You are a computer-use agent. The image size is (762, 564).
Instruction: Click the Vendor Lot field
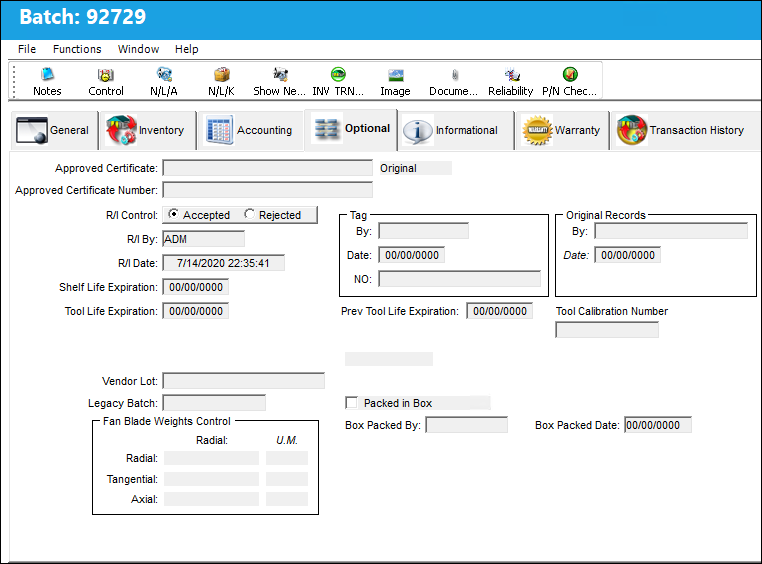coord(243,381)
